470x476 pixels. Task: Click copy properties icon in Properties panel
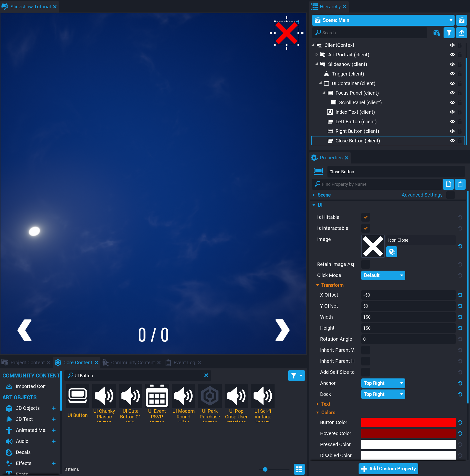pyautogui.click(x=448, y=184)
